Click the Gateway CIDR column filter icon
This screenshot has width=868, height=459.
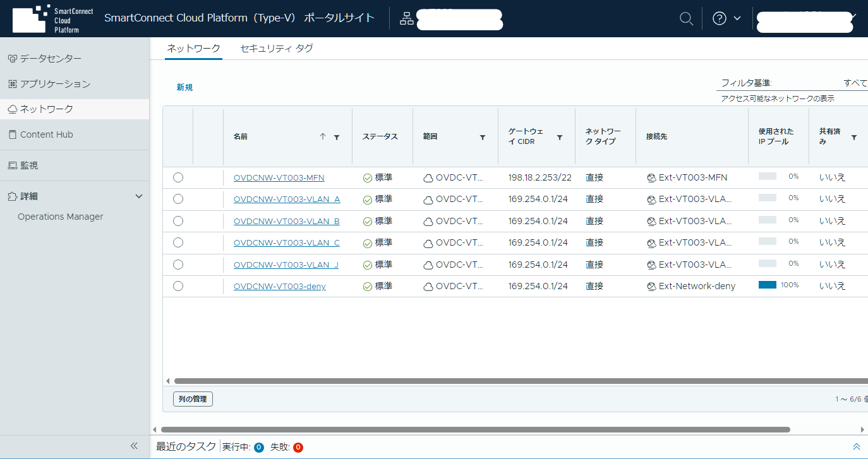(560, 137)
